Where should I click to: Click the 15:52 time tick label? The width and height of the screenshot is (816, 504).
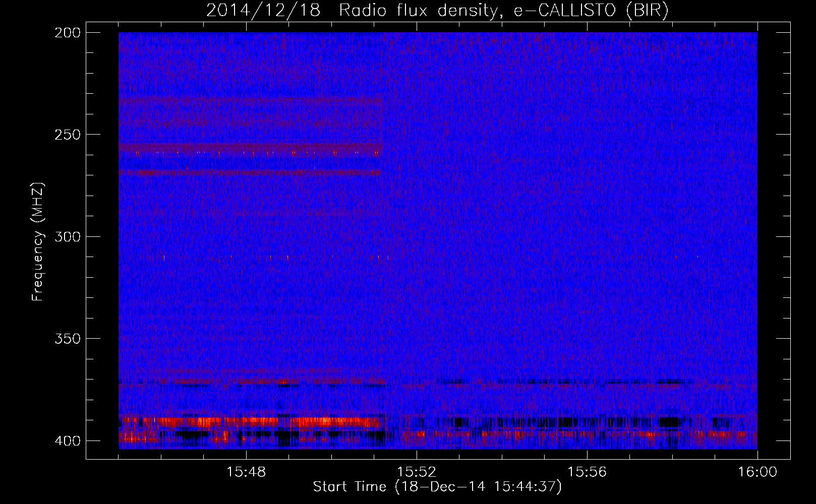pyautogui.click(x=417, y=472)
